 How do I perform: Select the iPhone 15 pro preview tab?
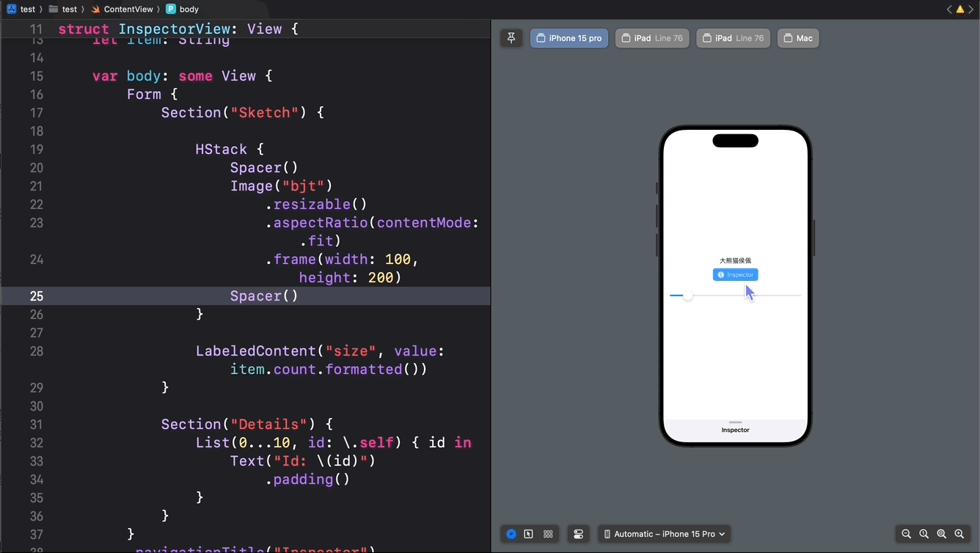pos(569,38)
